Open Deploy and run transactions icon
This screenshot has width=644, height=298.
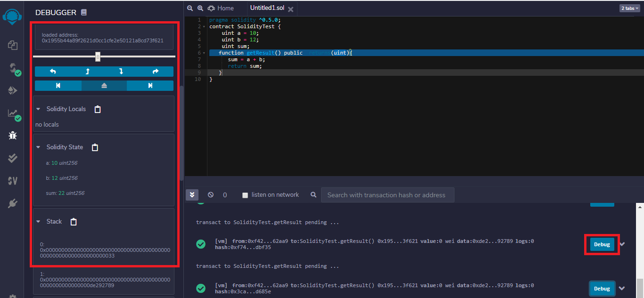(13, 90)
